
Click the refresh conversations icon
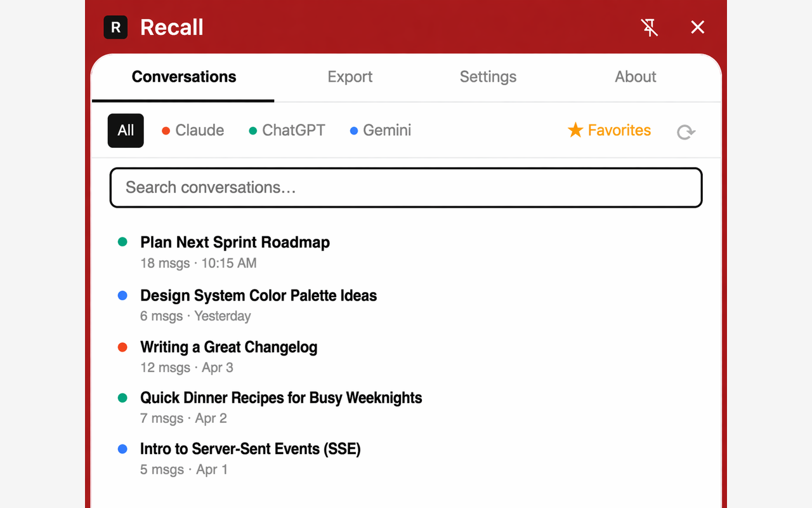pyautogui.click(x=686, y=131)
